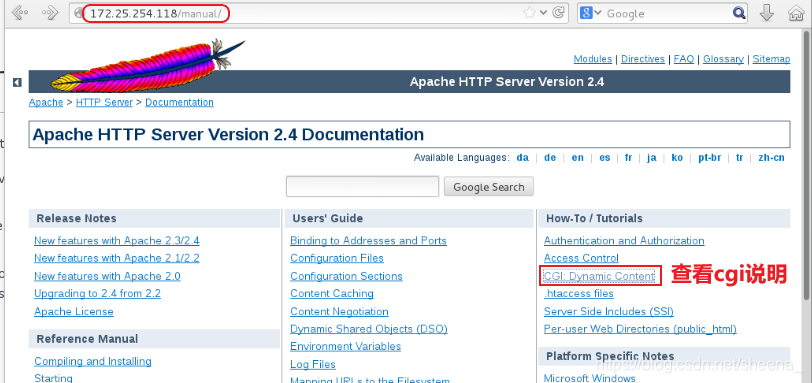This screenshot has height=383, width=812.
Task: Open Server Side Includes (SSI) link
Action: click(x=608, y=312)
